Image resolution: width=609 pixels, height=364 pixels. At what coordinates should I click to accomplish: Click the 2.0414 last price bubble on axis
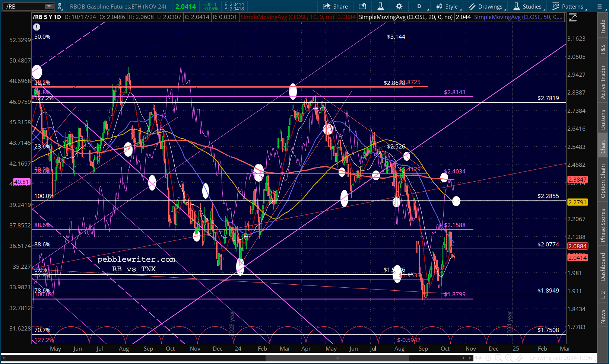[577, 258]
